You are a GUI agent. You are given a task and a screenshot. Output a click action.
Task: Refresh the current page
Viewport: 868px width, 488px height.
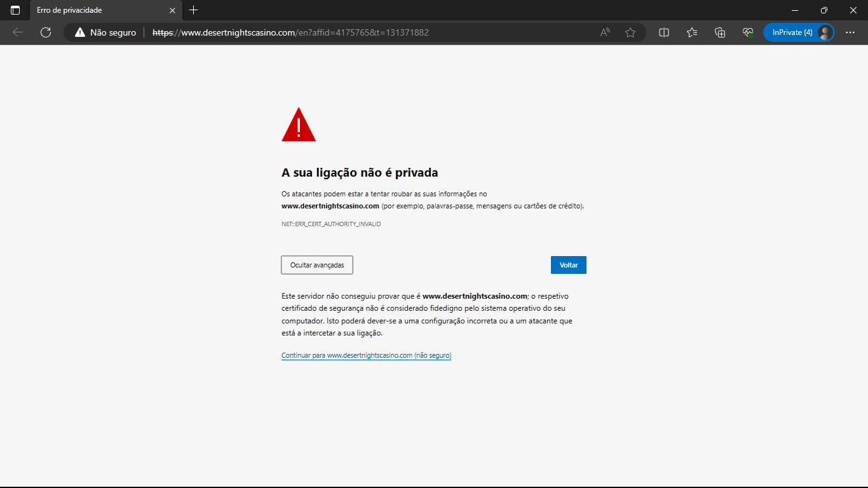(x=46, y=32)
